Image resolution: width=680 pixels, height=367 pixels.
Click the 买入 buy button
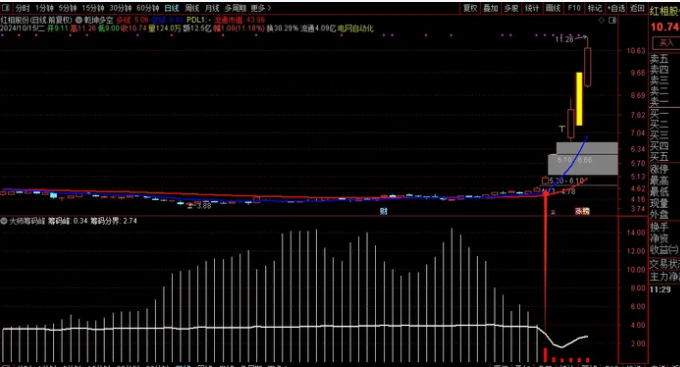[666, 43]
